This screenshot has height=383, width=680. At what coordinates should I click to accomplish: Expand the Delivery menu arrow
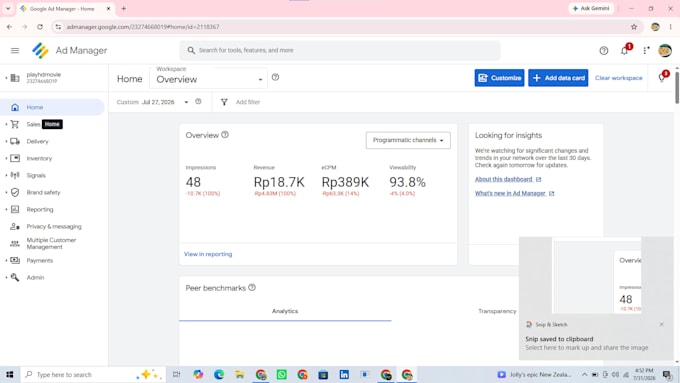pyautogui.click(x=6, y=141)
